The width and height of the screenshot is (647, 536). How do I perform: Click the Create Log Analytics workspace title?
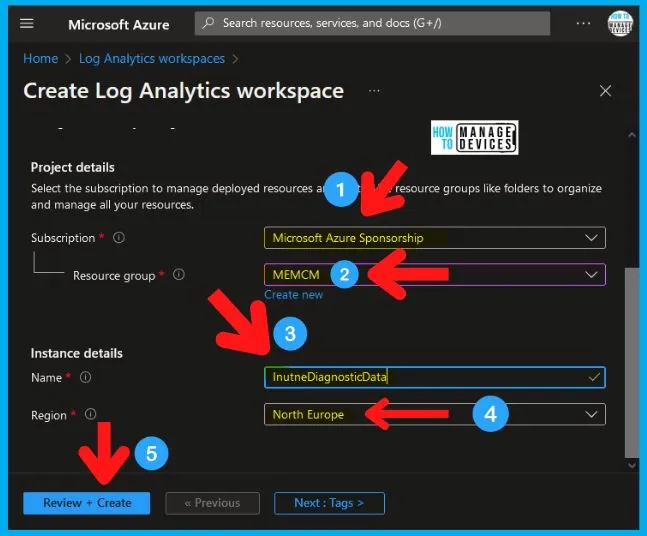click(x=184, y=91)
